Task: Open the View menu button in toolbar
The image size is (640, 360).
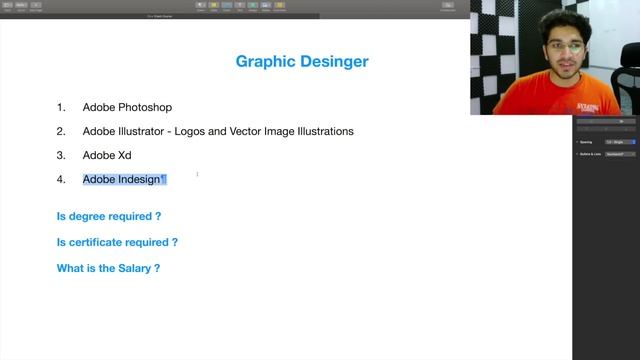Action: [7, 5]
